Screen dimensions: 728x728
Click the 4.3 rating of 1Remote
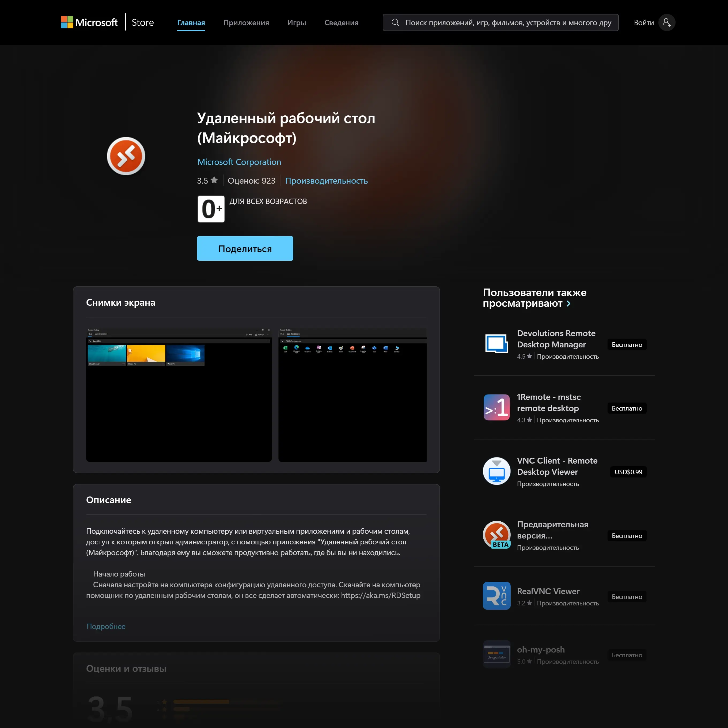tap(525, 420)
